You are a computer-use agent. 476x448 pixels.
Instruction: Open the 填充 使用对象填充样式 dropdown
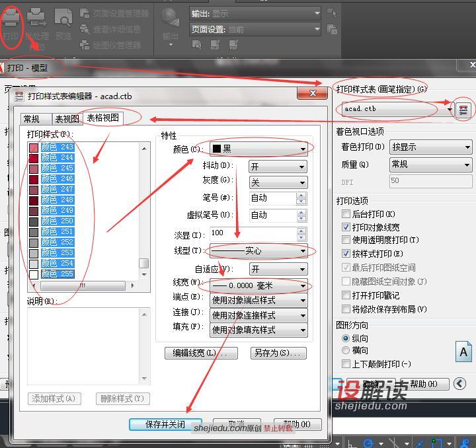258,330
